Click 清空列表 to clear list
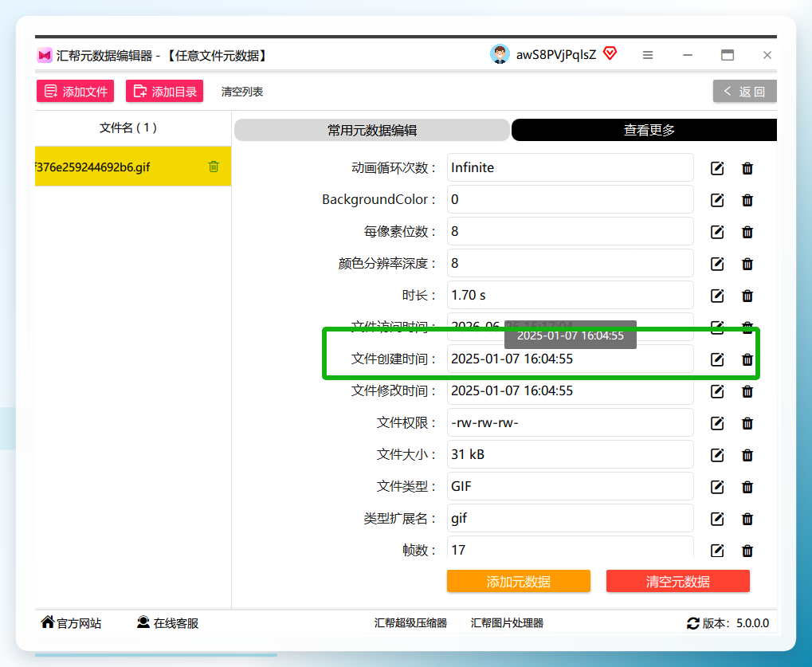Image resolution: width=812 pixels, height=667 pixels. [x=241, y=92]
